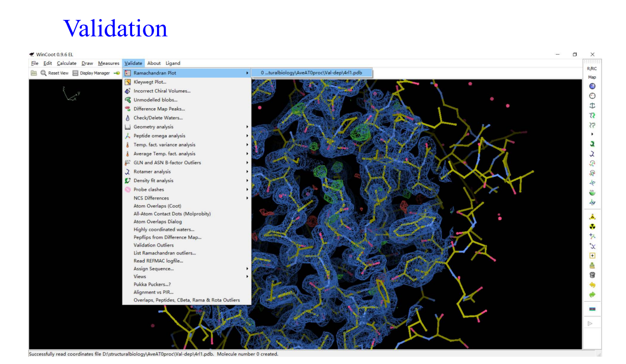The height and width of the screenshot is (364, 626).
Task: Click the Map selection button in sidebar
Action: click(592, 77)
